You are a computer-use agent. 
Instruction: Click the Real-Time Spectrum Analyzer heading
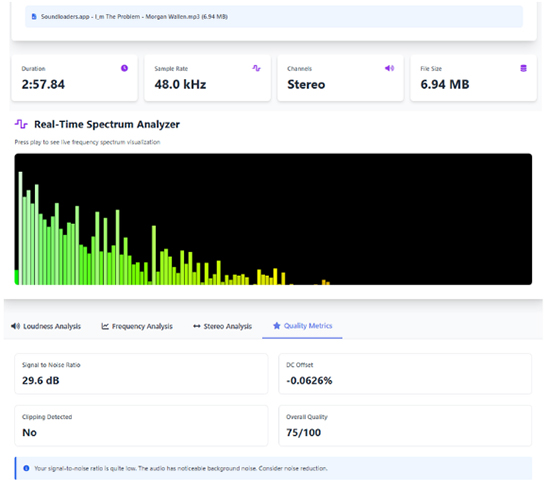pyautogui.click(x=107, y=124)
